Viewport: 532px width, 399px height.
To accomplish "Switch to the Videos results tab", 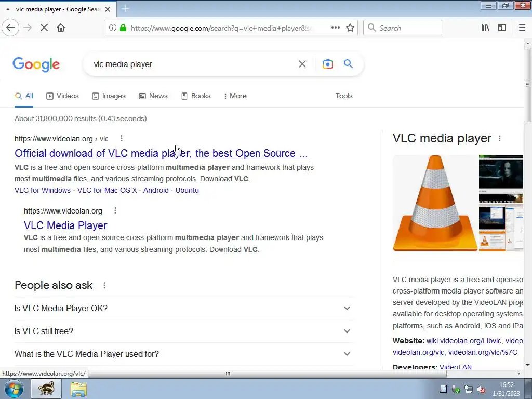I will 62,96.
